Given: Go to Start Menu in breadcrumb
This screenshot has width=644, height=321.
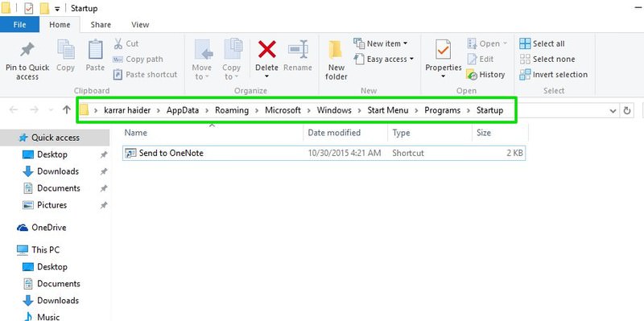Looking at the screenshot, I should 388,110.
